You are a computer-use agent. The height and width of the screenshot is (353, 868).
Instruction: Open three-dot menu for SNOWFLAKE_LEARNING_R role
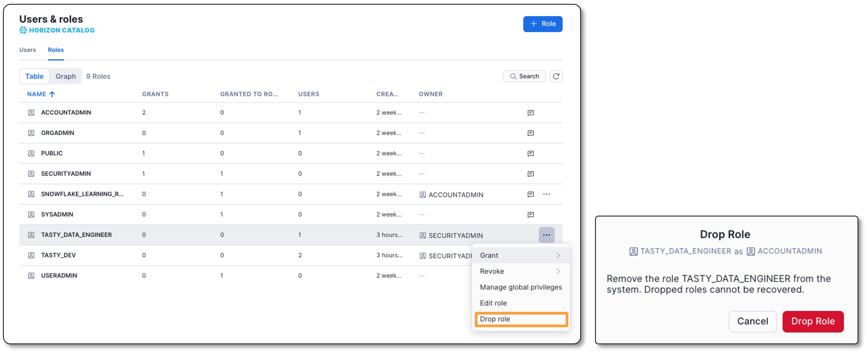click(x=546, y=194)
